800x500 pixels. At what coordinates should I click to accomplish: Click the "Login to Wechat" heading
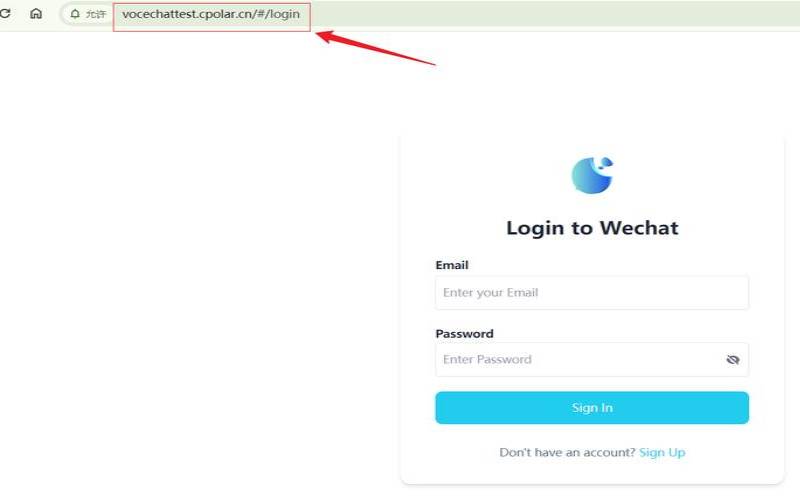592,228
